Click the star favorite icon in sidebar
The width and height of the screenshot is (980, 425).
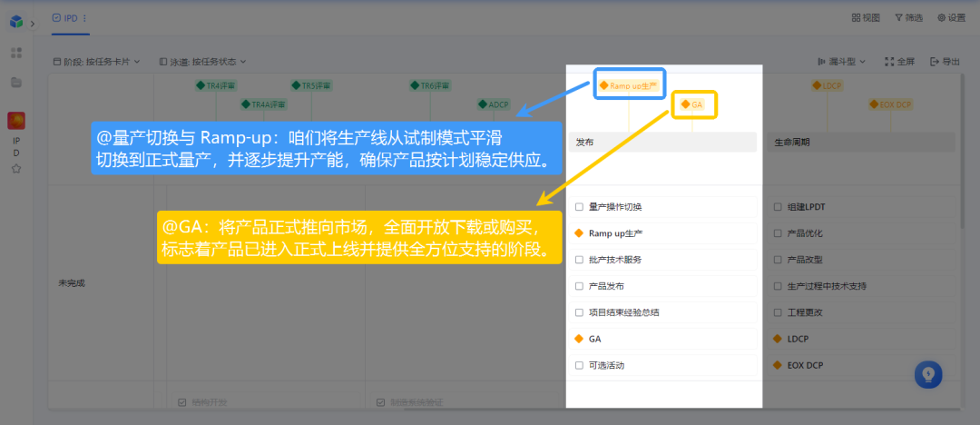tap(16, 168)
